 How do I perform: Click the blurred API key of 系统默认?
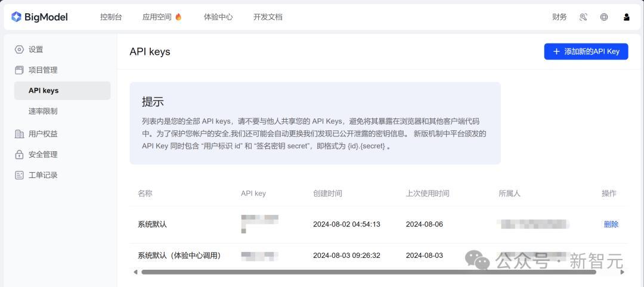(259, 224)
